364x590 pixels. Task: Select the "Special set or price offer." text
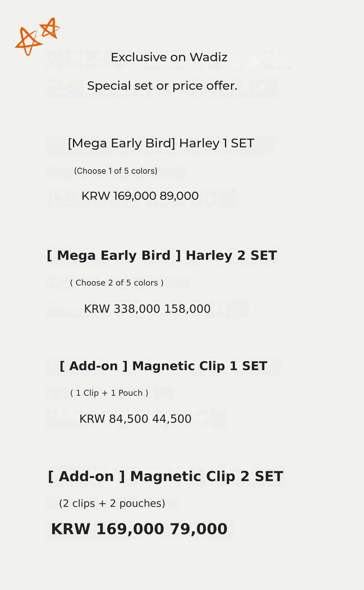(162, 86)
